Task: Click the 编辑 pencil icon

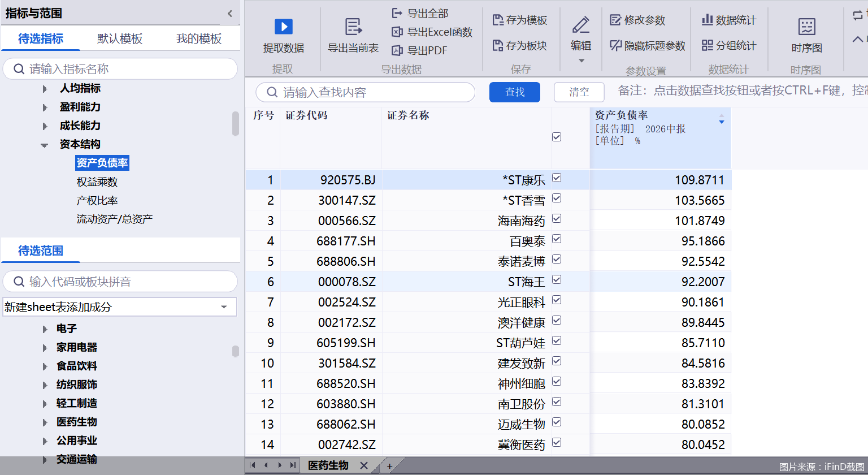Action: tap(581, 25)
